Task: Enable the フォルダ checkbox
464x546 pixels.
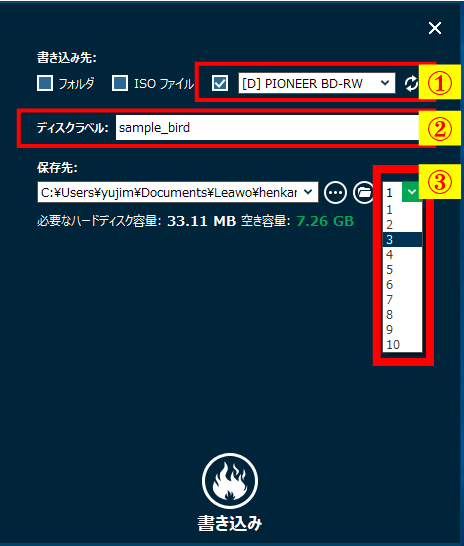Action: (x=45, y=83)
